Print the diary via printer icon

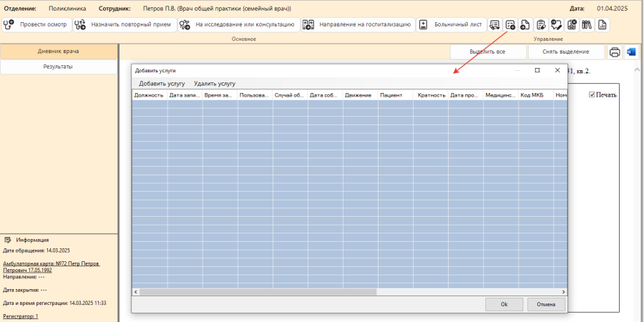615,52
